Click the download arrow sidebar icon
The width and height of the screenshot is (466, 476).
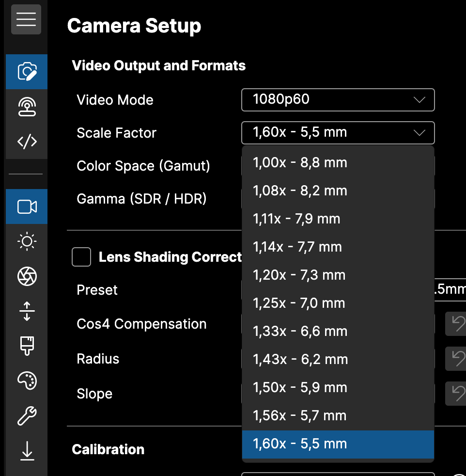tap(27, 451)
